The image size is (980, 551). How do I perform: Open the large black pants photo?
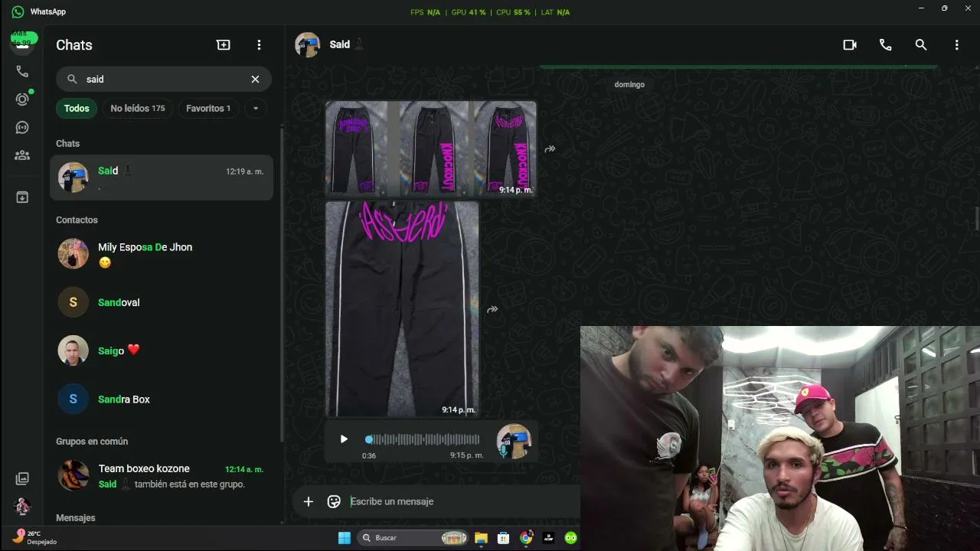[x=403, y=309]
